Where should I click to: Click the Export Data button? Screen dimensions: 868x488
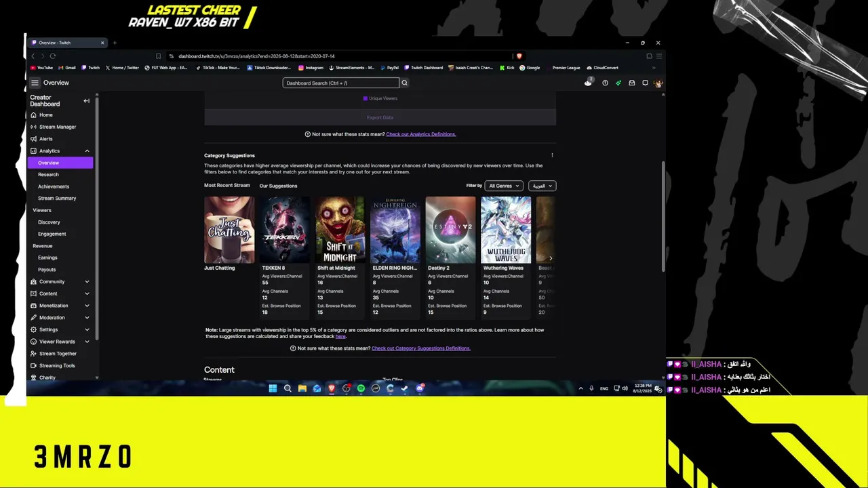(x=380, y=117)
